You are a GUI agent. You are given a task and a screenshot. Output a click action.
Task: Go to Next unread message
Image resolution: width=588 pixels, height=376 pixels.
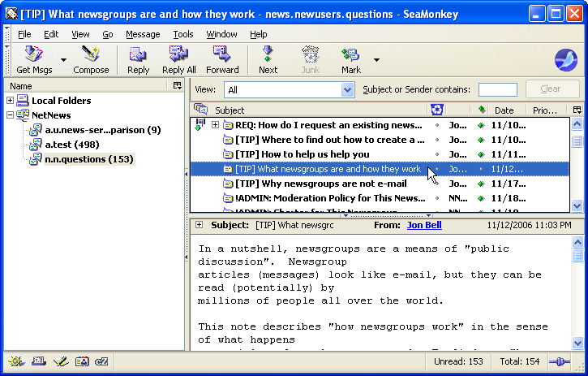[x=268, y=59]
